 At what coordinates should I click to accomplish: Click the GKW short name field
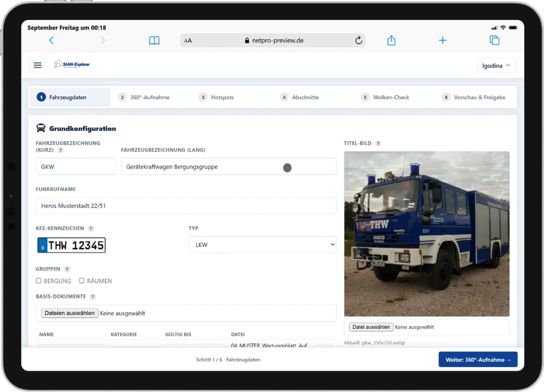76,167
